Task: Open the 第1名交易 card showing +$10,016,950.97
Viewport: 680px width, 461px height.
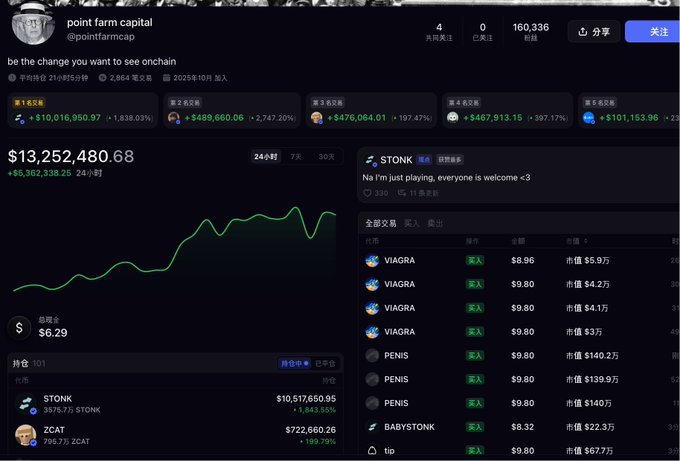Action: 83,110
